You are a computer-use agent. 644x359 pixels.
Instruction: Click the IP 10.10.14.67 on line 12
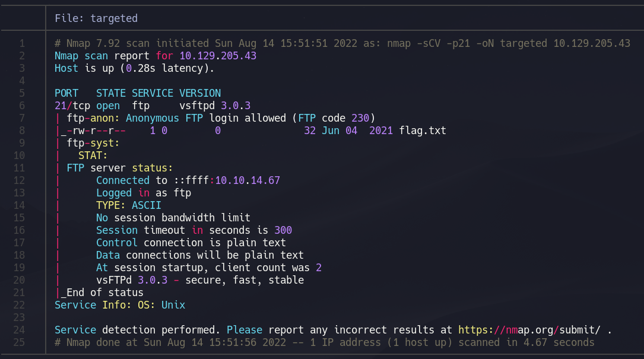coord(248,180)
